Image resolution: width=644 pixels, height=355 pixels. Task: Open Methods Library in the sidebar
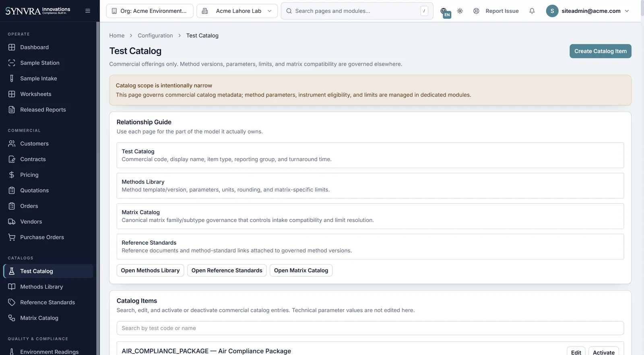tap(48, 287)
